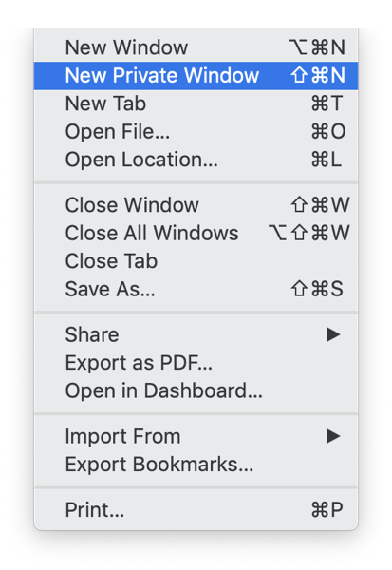Open a New Tab
392x570 pixels.
196,104
